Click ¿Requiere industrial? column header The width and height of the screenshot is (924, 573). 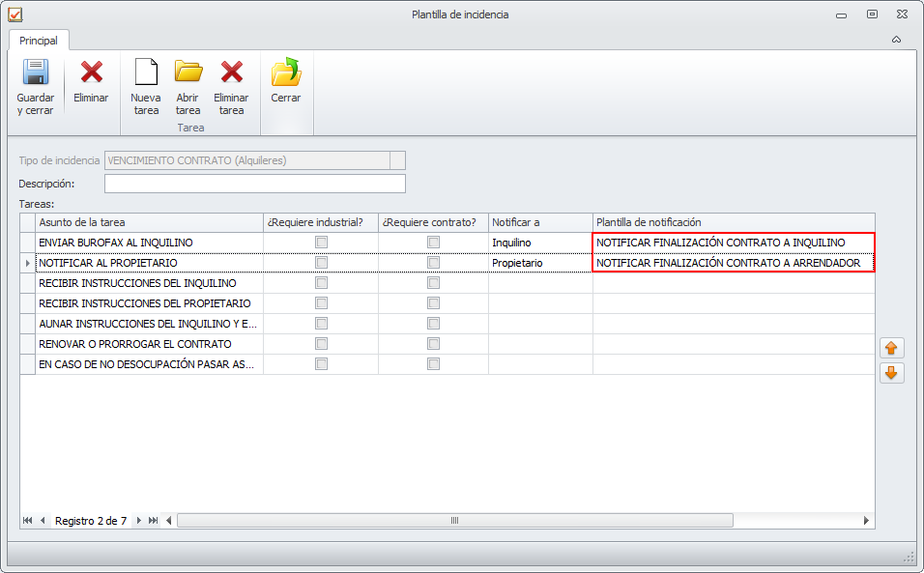(321, 222)
